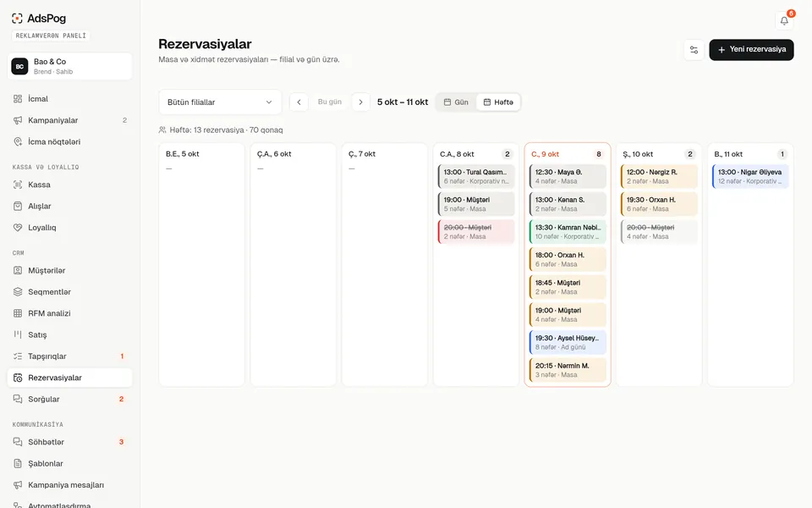Click the Söhbətlər messages icon

18,442
